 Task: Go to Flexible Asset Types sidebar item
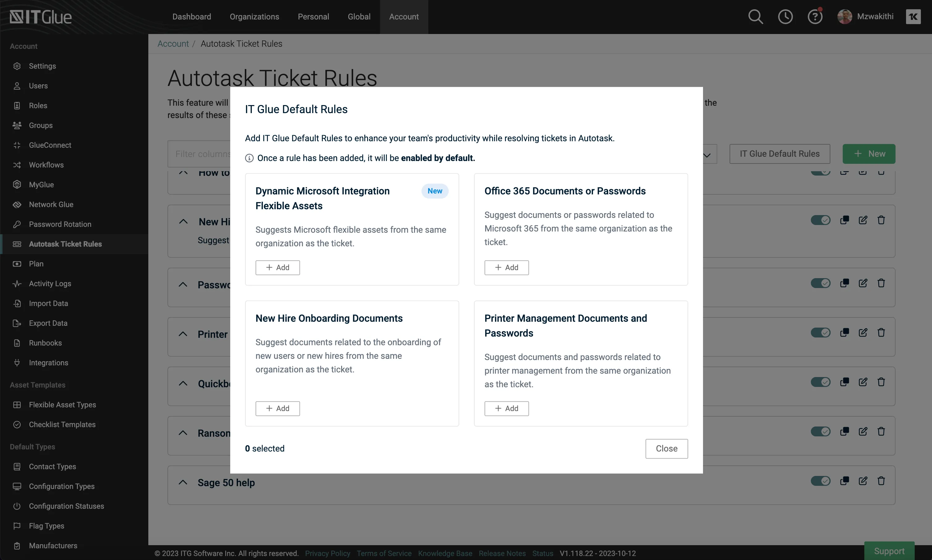62,405
